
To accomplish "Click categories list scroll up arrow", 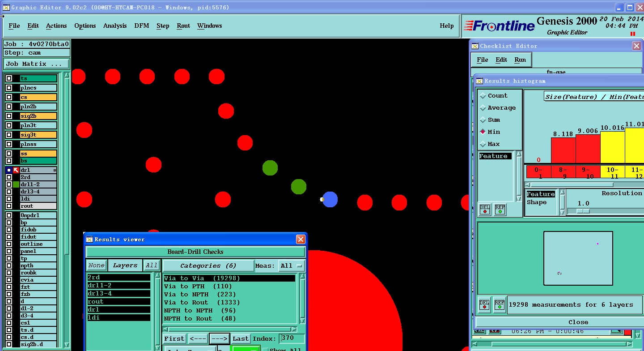I will coord(302,276).
